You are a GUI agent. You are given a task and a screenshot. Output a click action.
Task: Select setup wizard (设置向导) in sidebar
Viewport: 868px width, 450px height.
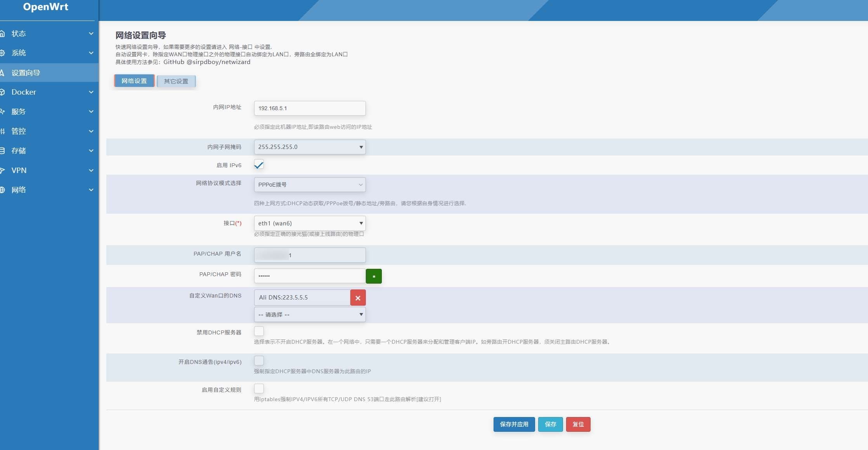pyautogui.click(x=26, y=73)
